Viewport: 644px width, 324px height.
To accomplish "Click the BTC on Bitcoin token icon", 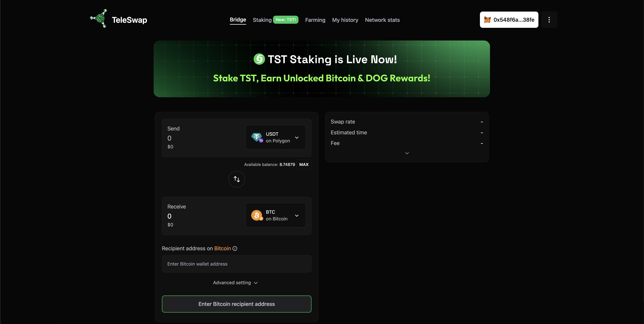I will point(256,215).
